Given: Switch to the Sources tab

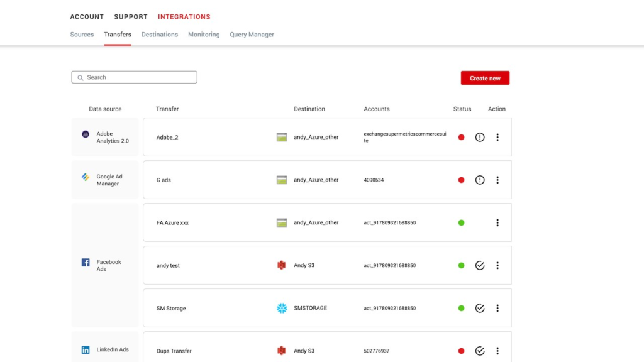Looking at the screenshot, I should pos(82,35).
